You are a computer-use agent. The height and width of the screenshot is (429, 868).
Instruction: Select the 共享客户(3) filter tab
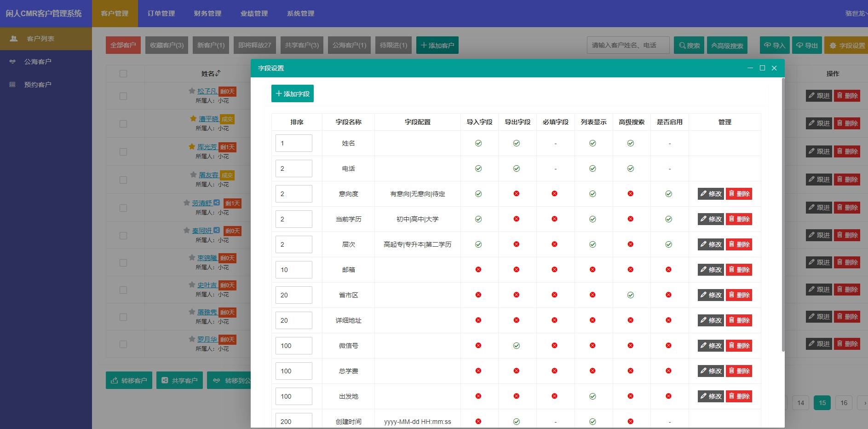click(x=302, y=45)
